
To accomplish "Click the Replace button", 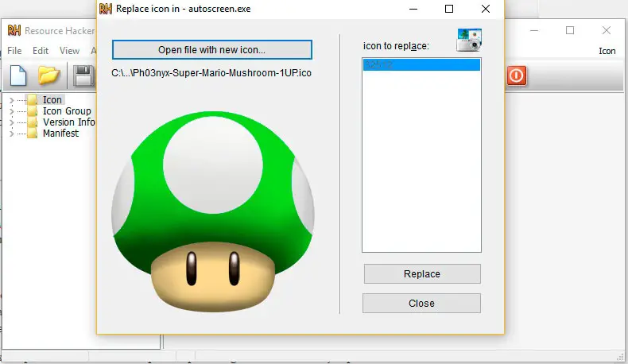I will coord(422,274).
